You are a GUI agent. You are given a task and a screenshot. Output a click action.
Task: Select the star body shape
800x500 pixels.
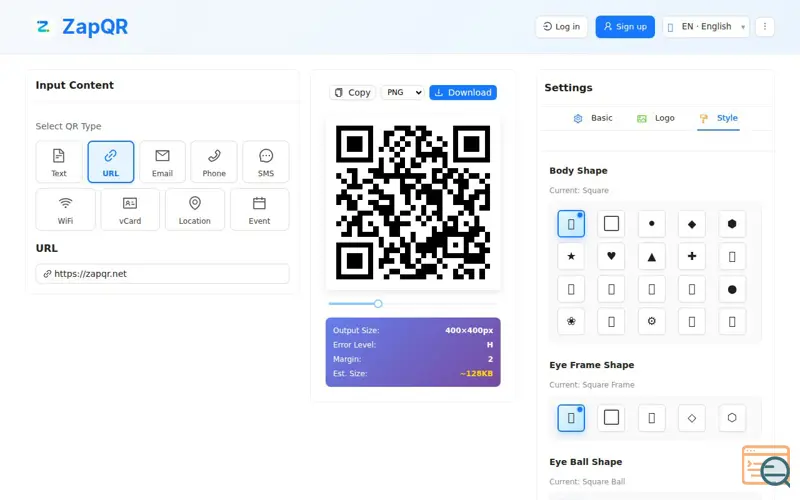coord(571,256)
